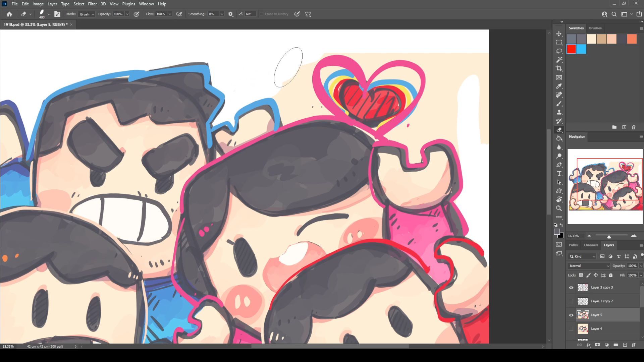
Task: Select the Paint Bucket tool
Action: (559, 138)
